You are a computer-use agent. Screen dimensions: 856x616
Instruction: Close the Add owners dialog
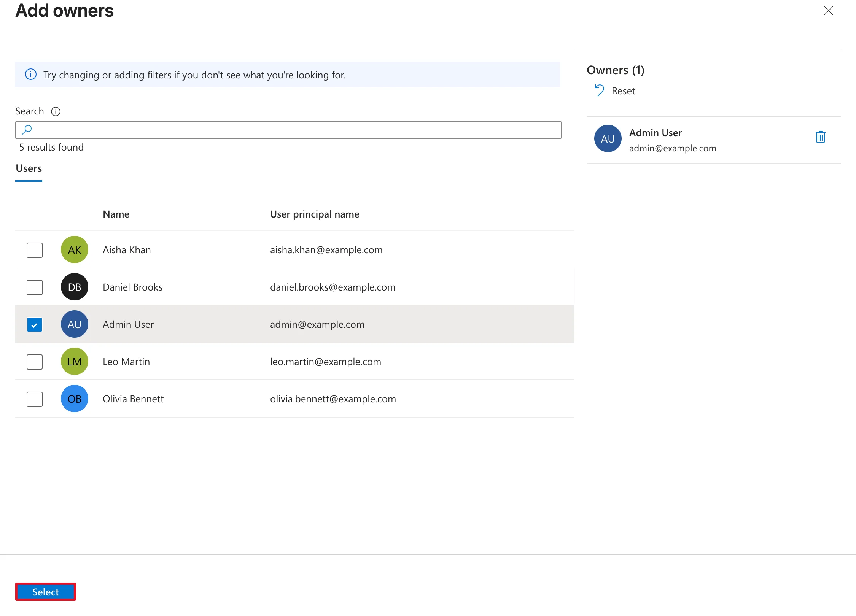click(828, 11)
